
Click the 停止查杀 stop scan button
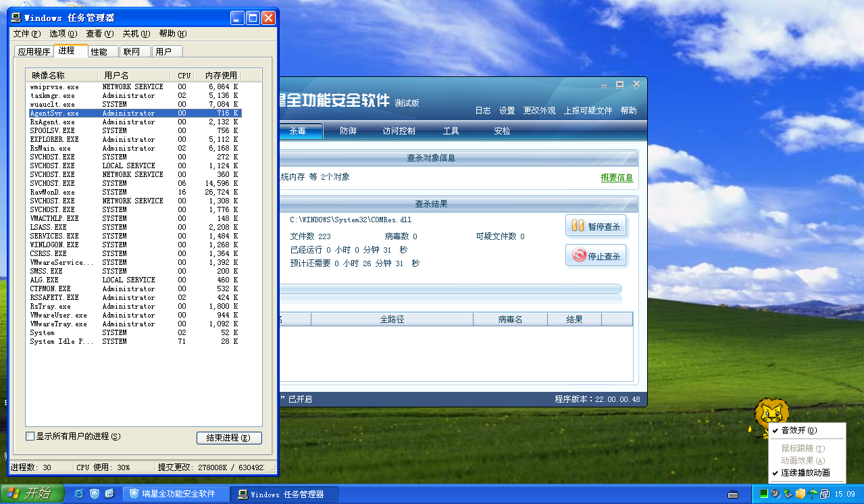(x=596, y=255)
